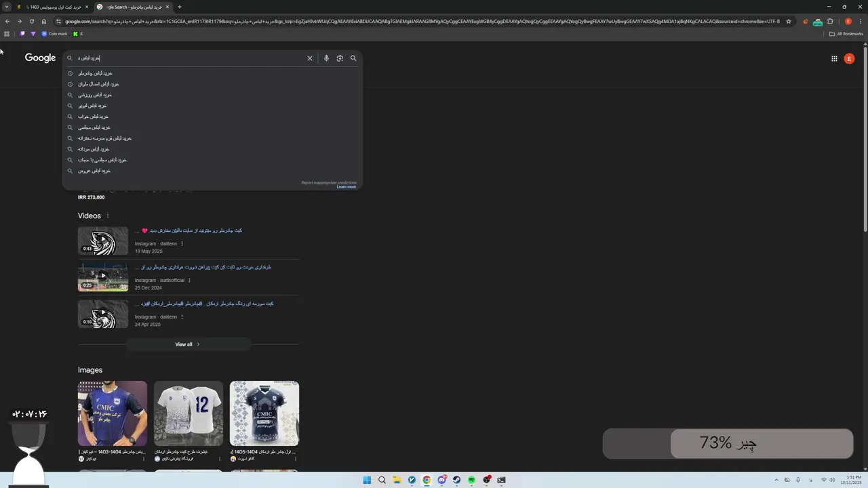Start voice search with the microphone icon
The width and height of the screenshot is (868, 488).
326,58
